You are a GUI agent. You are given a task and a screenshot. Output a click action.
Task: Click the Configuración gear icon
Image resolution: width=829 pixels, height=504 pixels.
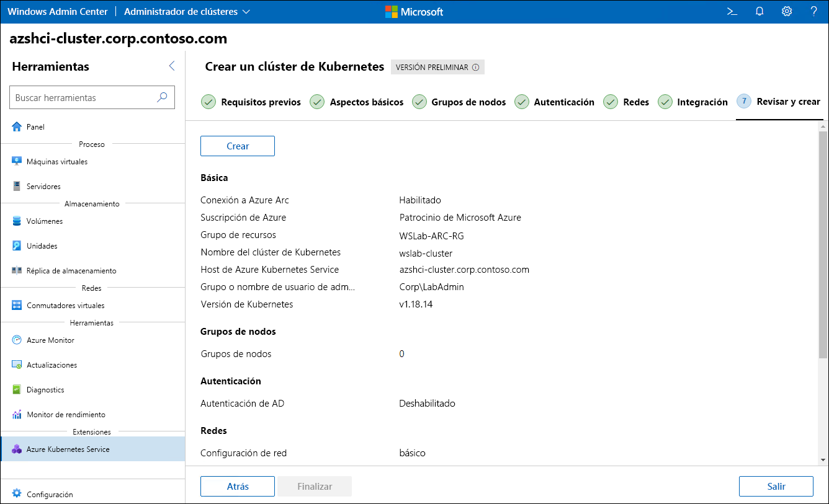pos(17,494)
